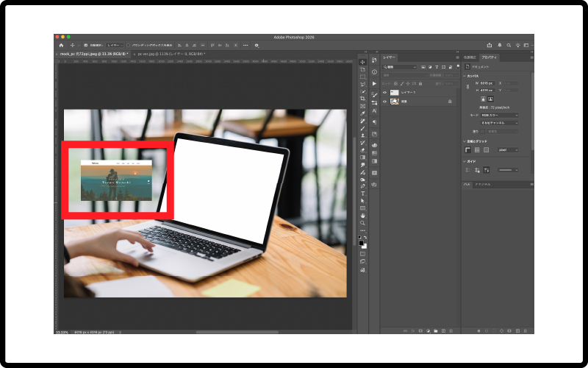Click the foreground color swatch
Screen dimensions: 588x368
[361, 240]
